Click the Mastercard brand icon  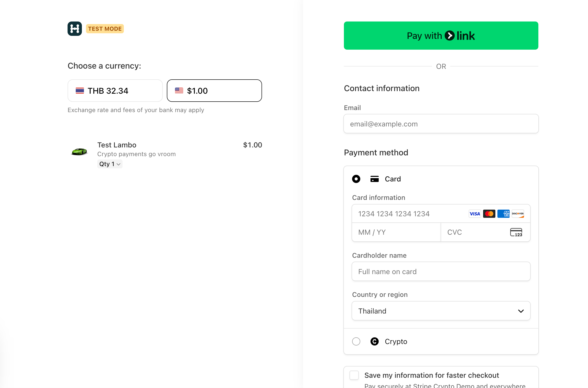tap(489, 214)
